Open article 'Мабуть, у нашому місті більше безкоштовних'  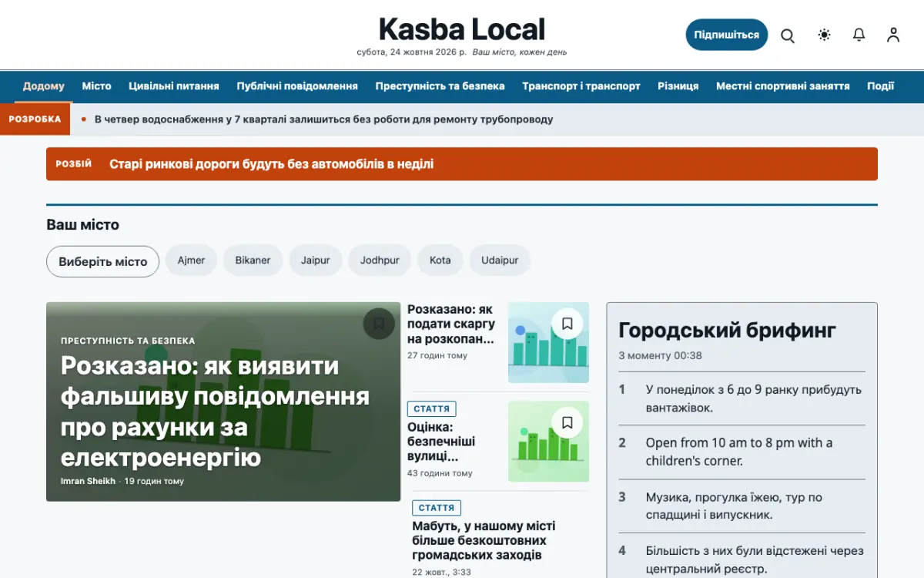pos(484,540)
